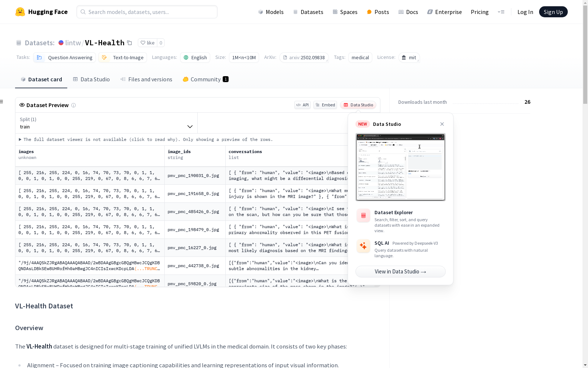Viewport: 588px width, 368px height.
Task: Switch to the Data Studio tab
Action: tap(91, 79)
